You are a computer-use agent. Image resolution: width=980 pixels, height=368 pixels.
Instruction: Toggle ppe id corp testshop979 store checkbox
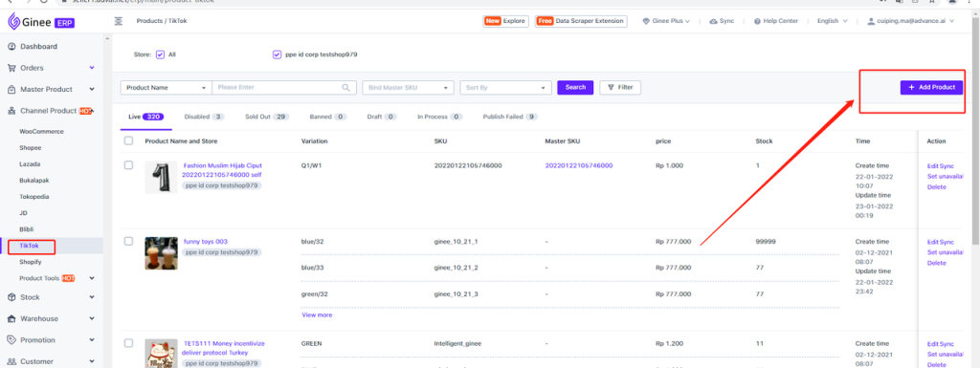[277, 54]
